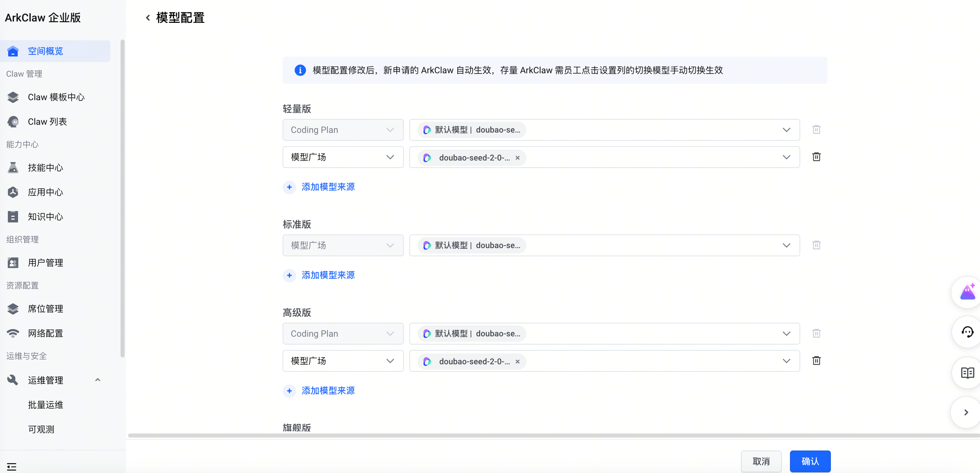
Task: Click the 取消 button
Action: 761,461
